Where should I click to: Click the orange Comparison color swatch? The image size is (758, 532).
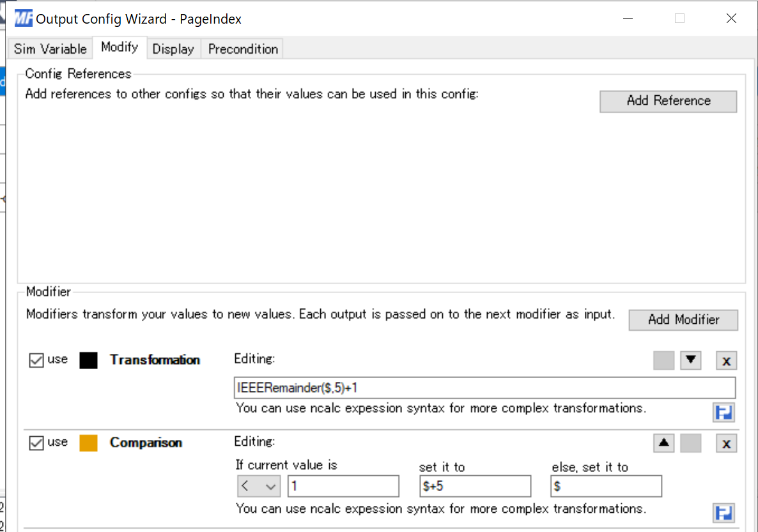88,443
